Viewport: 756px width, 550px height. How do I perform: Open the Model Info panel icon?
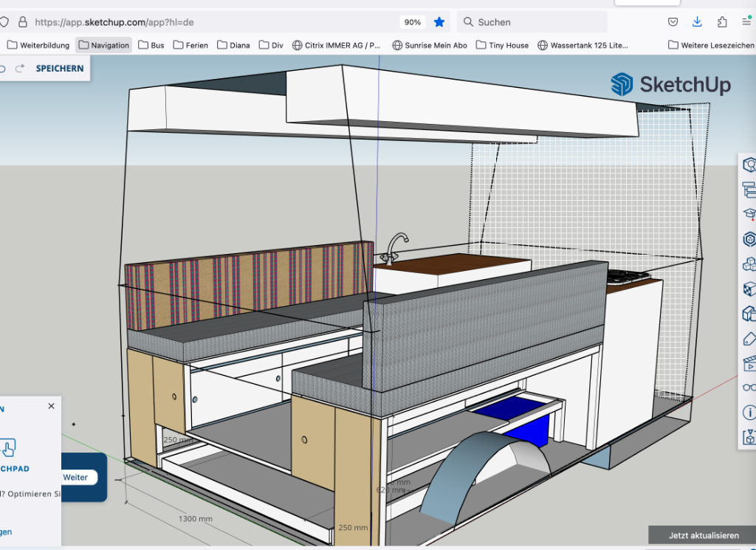point(749,412)
